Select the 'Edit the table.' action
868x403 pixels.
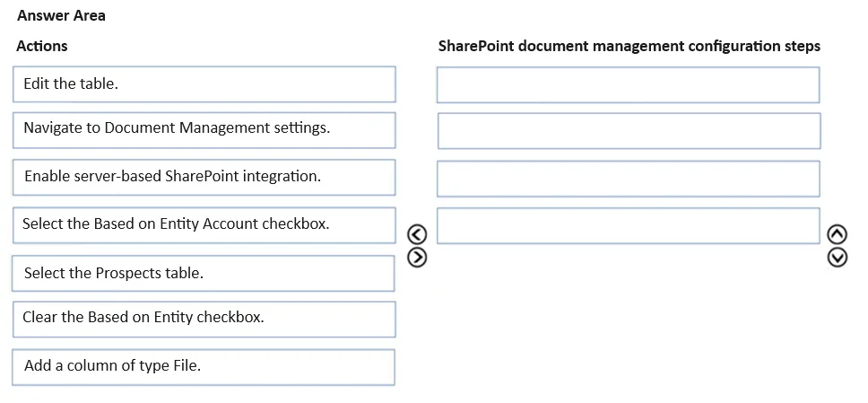(x=204, y=84)
